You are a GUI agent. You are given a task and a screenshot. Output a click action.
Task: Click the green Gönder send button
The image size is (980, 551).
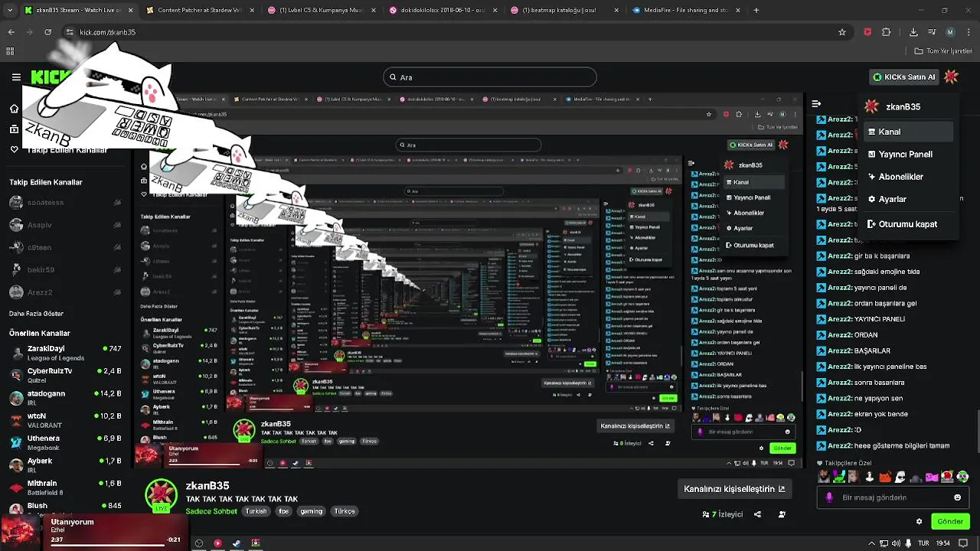[950, 522]
